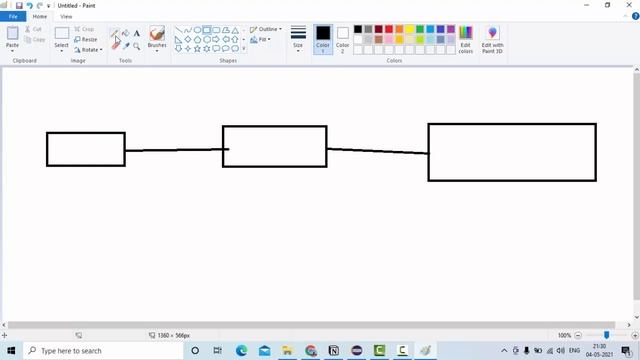Open the line Size dropdown
Viewport: 640px width, 360px height.
coord(298,39)
